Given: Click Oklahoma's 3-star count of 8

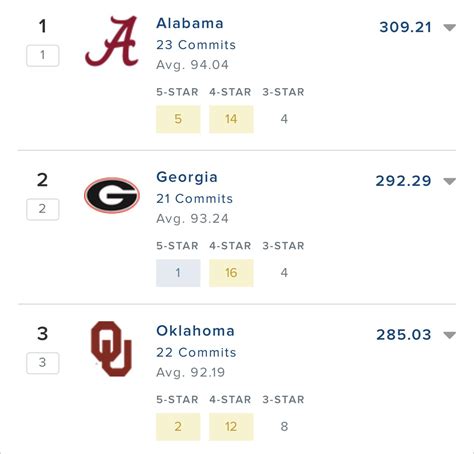Looking at the screenshot, I should 284,427.
